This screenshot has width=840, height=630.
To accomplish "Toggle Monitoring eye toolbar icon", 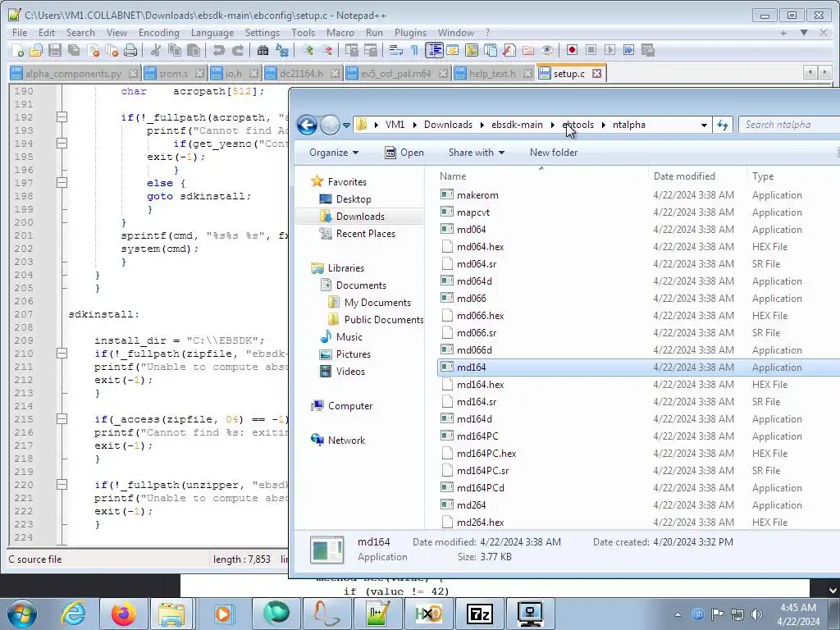I will (x=547, y=50).
